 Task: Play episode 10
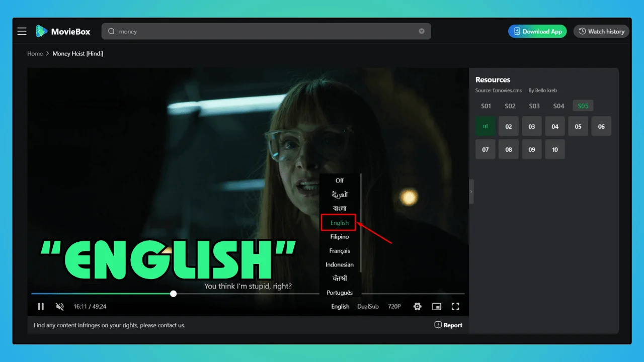click(555, 149)
